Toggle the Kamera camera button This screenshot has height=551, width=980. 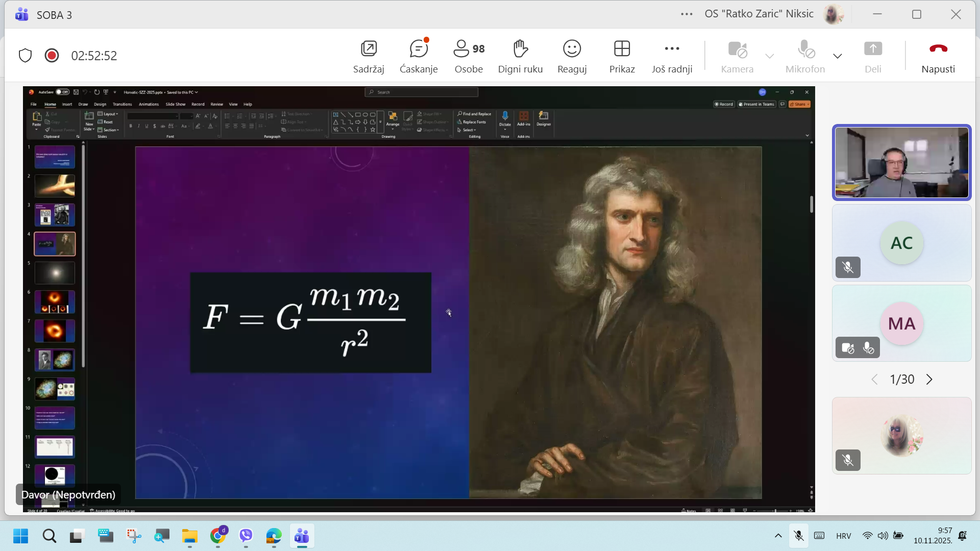(737, 49)
